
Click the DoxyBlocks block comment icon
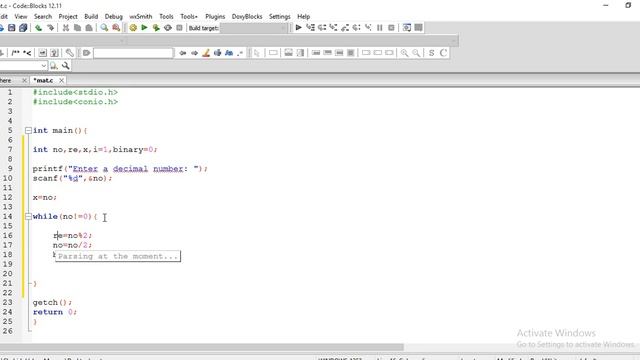pyautogui.click(x=16, y=53)
